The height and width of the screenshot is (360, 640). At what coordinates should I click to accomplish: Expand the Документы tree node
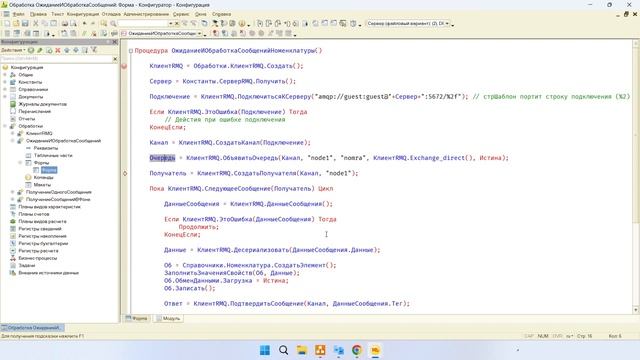tap(5, 97)
